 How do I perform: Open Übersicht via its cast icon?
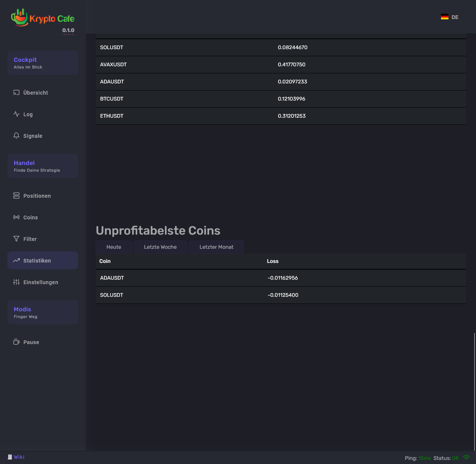point(16,92)
